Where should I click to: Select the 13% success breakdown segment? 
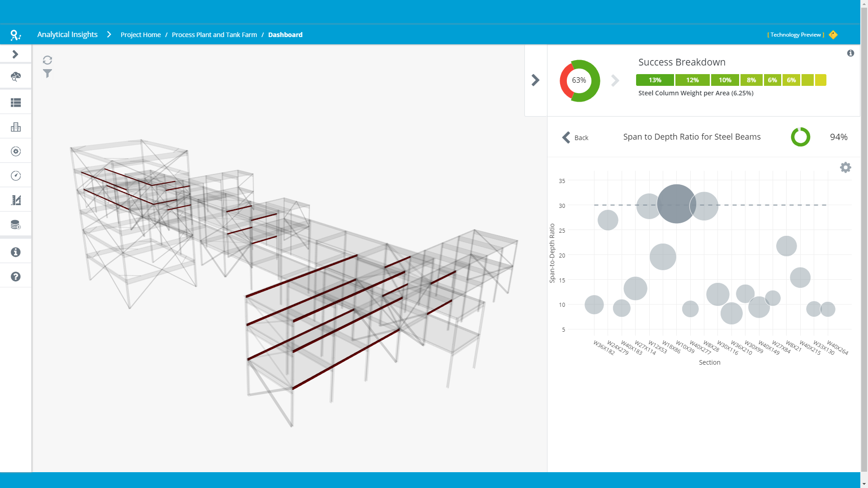pyautogui.click(x=655, y=80)
